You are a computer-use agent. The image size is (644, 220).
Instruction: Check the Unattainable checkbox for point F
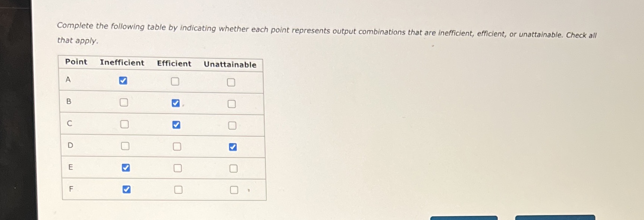point(234,191)
